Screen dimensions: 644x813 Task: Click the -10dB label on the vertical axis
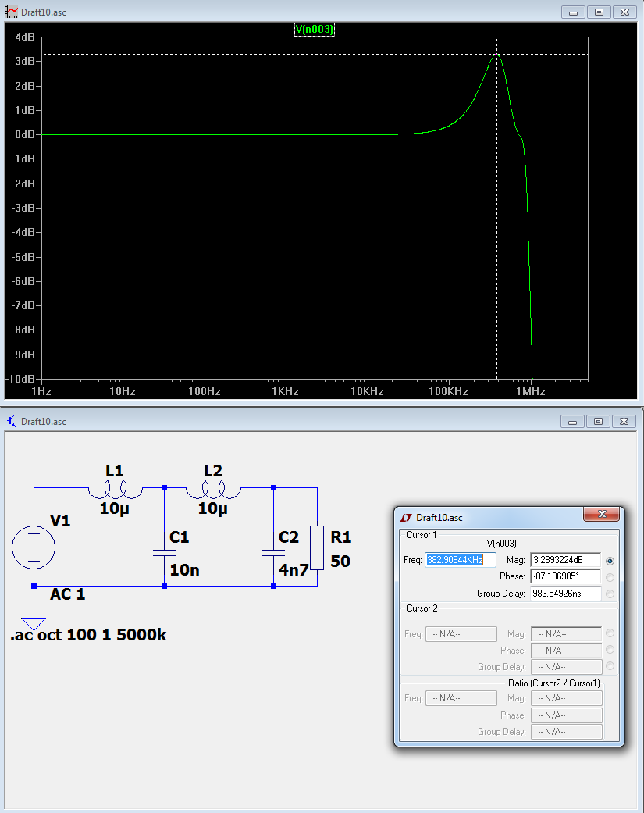(x=21, y=379)
